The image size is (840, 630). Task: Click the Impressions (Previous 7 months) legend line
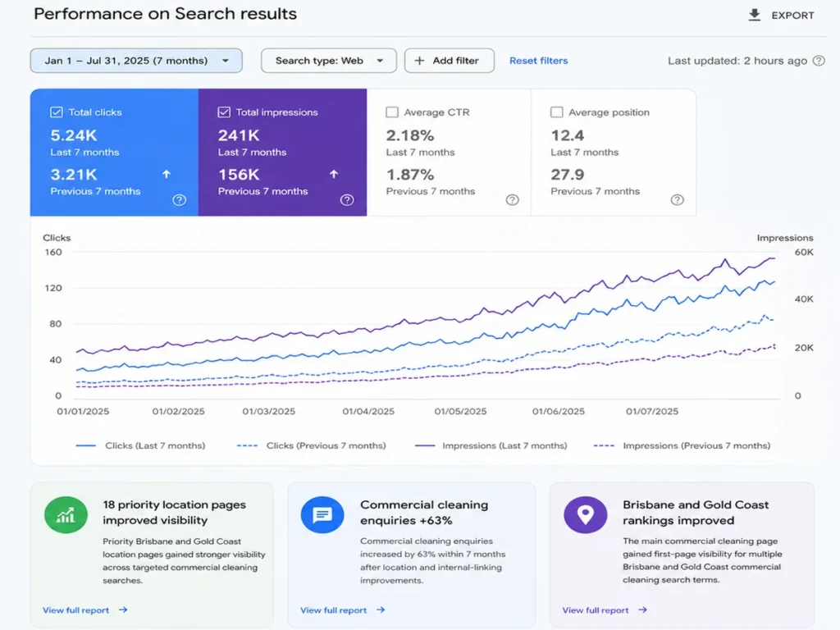tap(604, 445)
